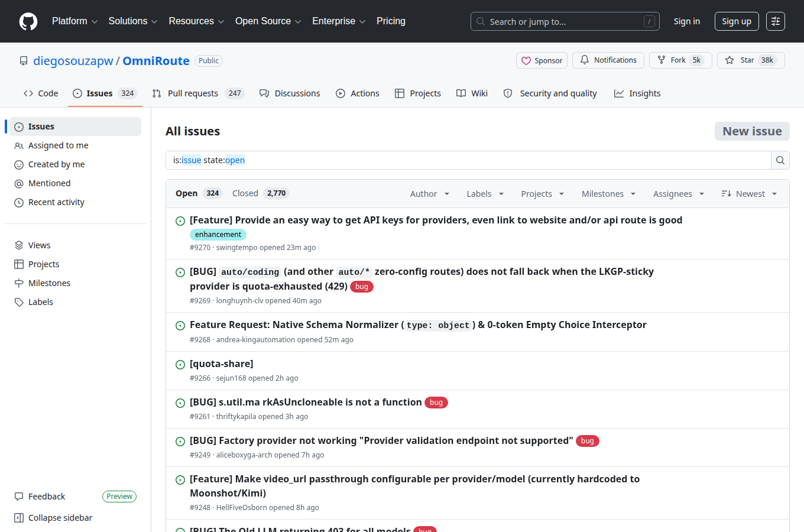Switch to the Pull requests tab

coord(198,93)
